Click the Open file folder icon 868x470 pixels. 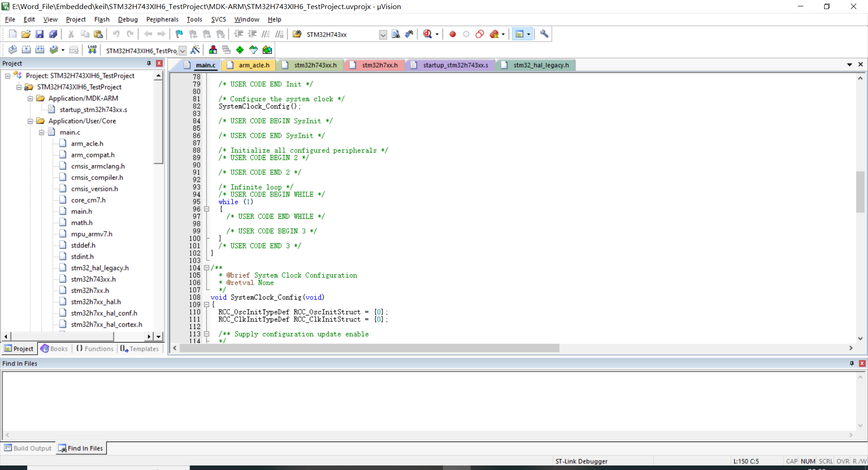point(26,34)
